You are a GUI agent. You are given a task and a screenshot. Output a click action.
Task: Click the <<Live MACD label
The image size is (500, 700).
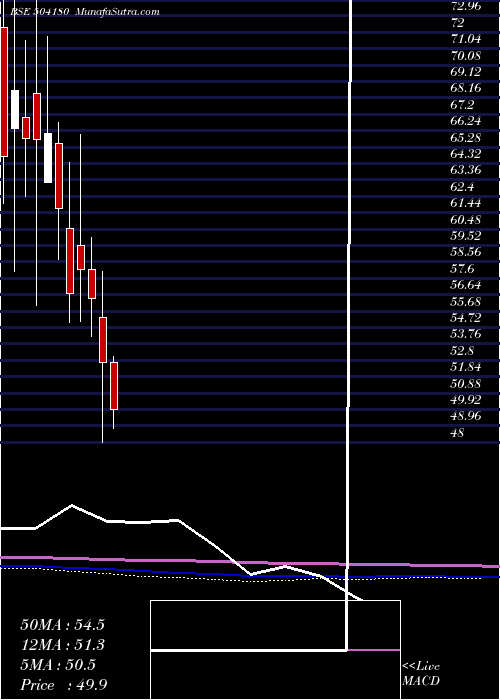click(421, 673)
